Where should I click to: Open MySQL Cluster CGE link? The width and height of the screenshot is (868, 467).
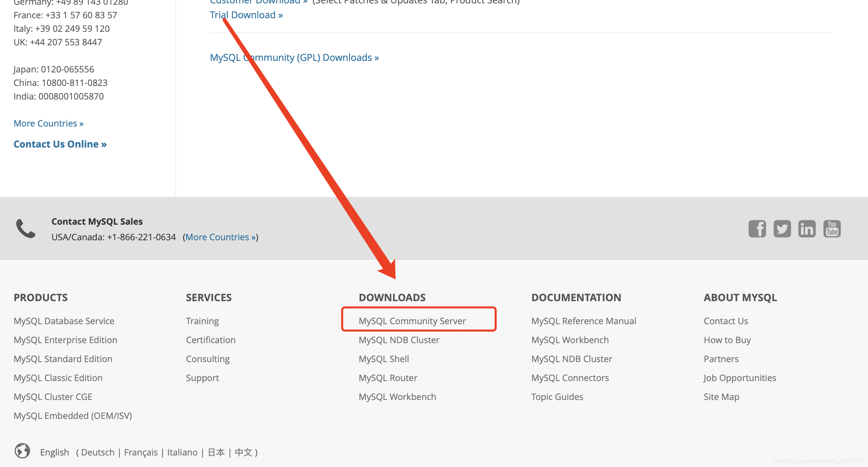tap(53, 397)
